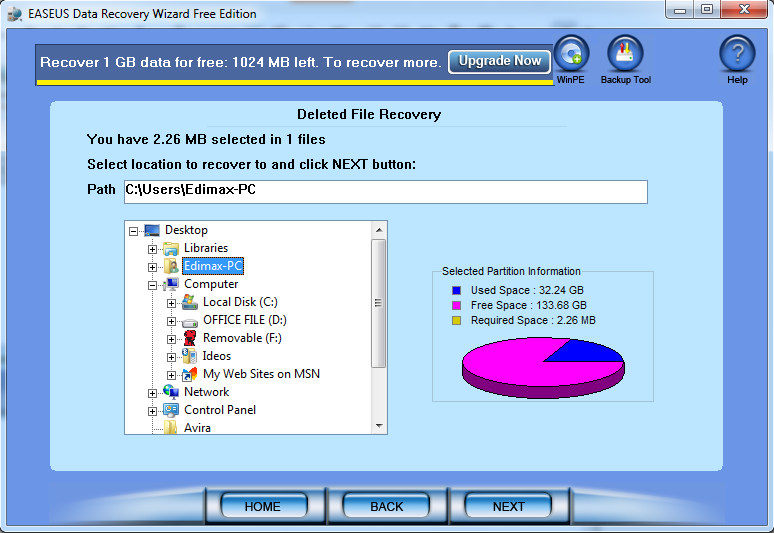This screenshot has height=533, width=774.
Task: Choose Removable (F:) as destination
Action: click(x=242, y=338)
